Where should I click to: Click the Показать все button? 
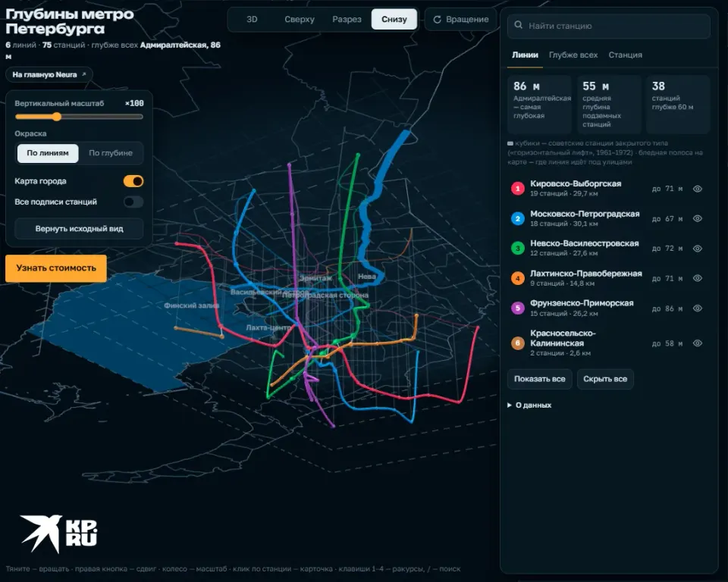tap(539, 379)
